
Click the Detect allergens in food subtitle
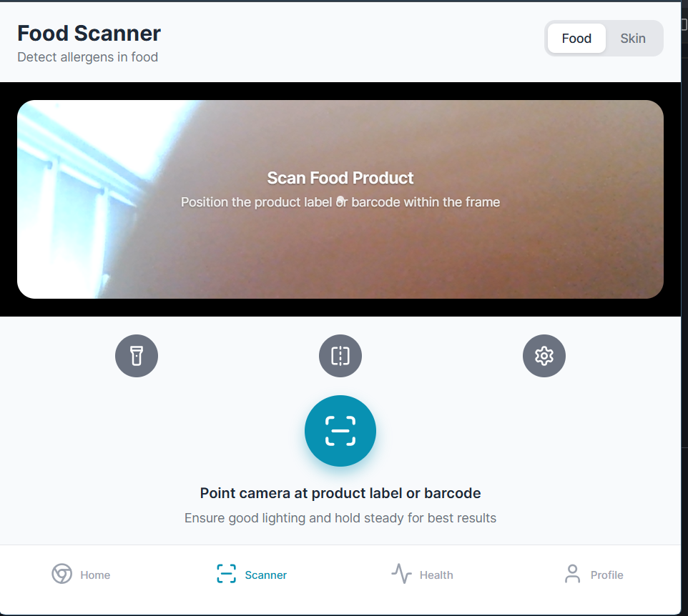[87, 57]
